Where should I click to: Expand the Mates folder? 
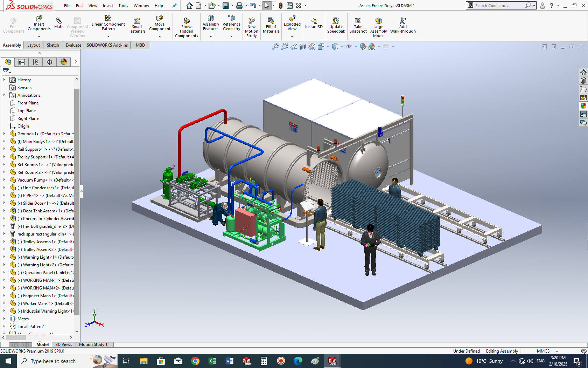point(4,319)
